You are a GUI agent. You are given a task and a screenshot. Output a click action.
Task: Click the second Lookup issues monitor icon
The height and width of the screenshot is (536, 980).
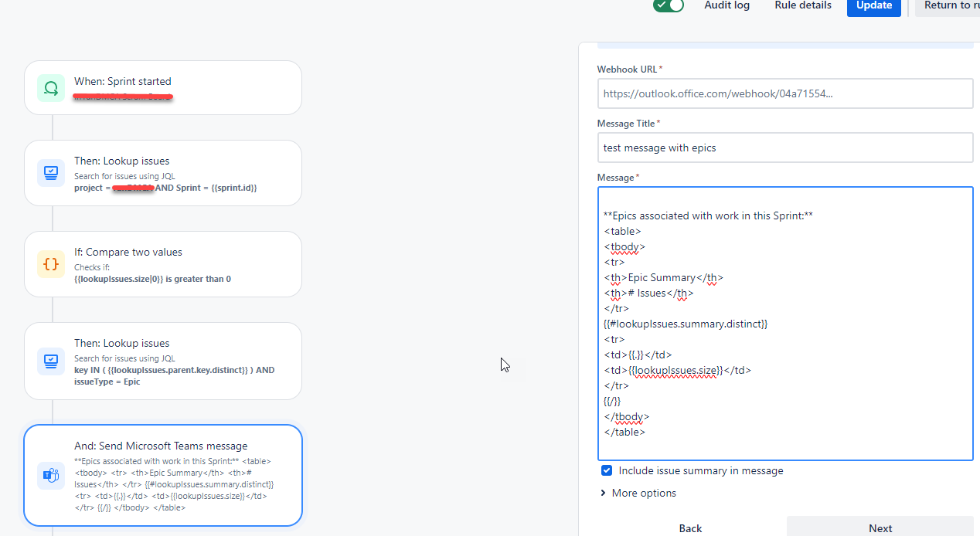click(x=51, y=360)
